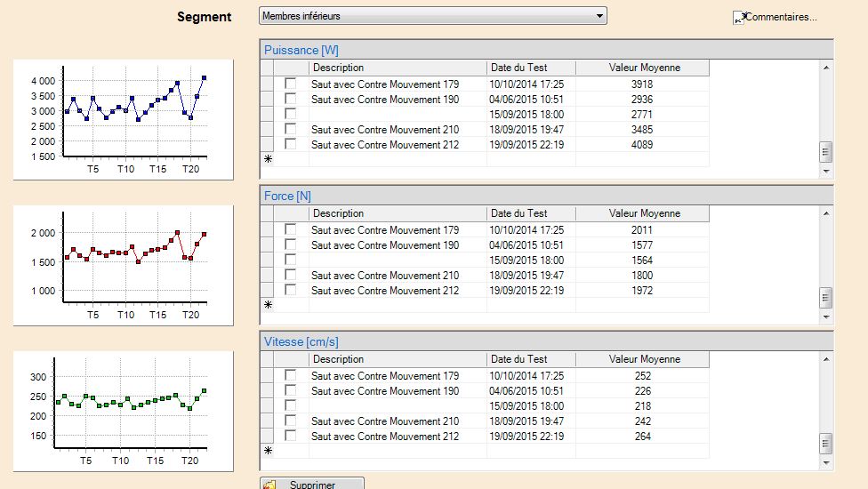Sort Puissance table by Date du Test
868x489 pixels.
531,68
